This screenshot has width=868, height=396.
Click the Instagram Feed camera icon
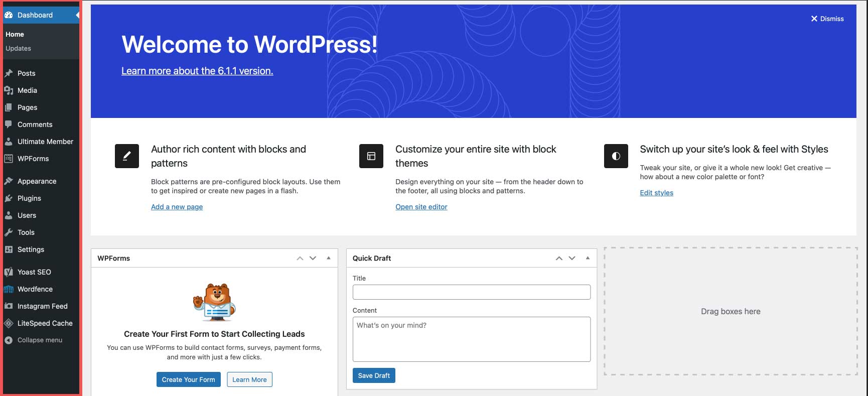[x=9, y=306]
